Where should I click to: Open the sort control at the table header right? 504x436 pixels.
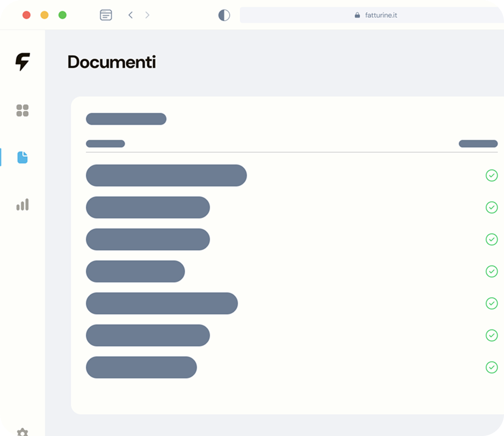(478, 143)
